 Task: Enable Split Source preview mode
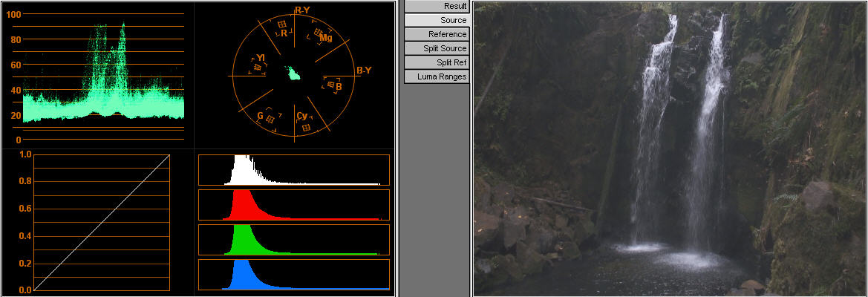[437, 48]
